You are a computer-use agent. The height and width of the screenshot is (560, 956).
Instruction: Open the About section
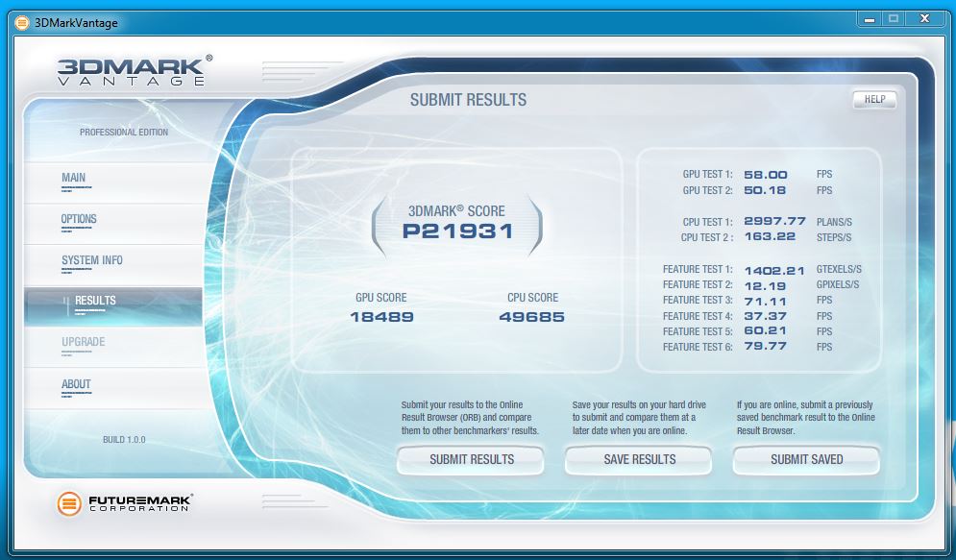click(112, 388)
